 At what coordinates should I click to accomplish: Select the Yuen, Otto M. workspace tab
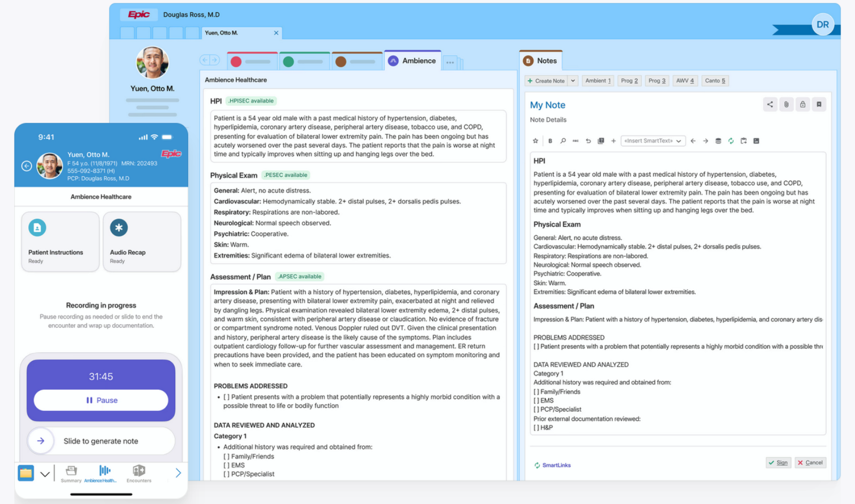(x=242, y=33)
